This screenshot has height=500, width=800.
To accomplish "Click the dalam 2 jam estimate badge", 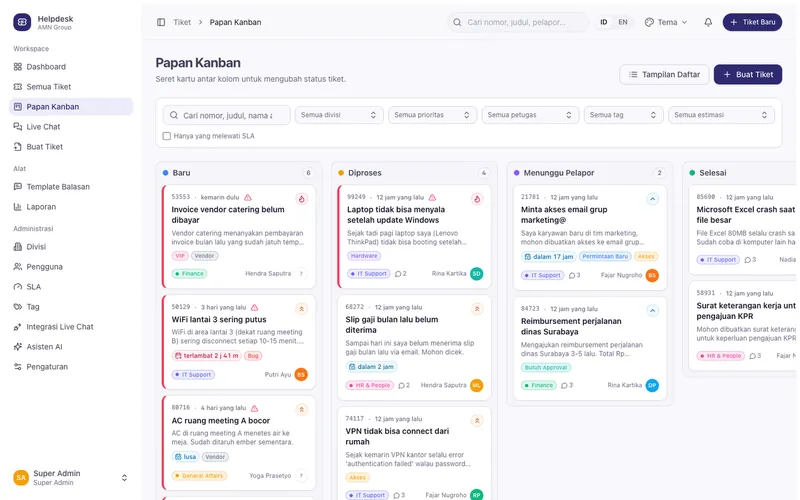I will pyautogui.click(x=371, y=367).
